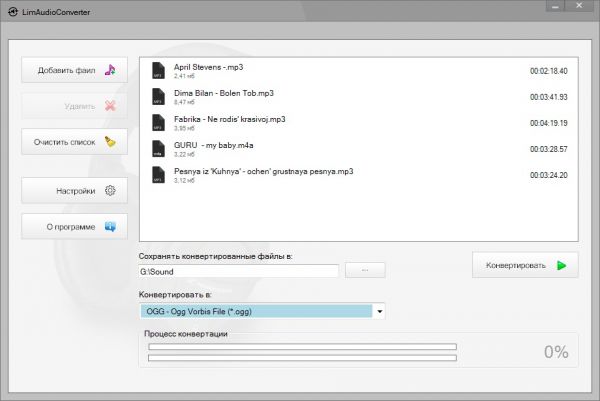Click 2,41 мб size under April Stevens
The width and height of the screenshot is (600, 401).
pos(184,76)
